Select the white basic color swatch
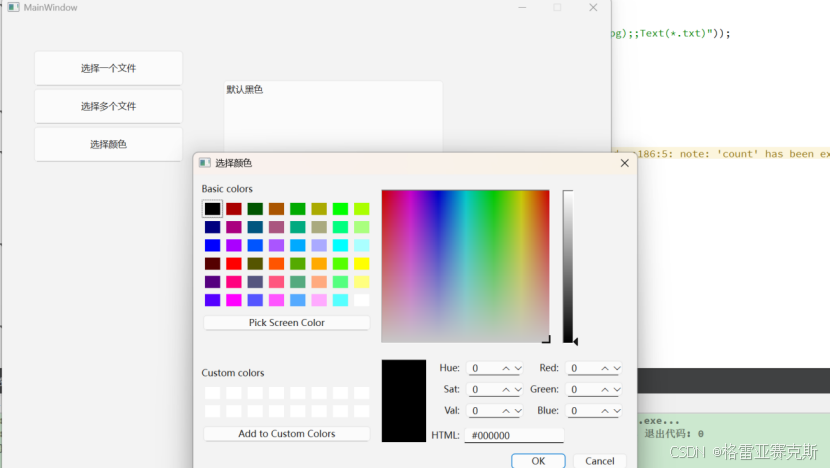Image resolution: width=830 pixels, height=468 pixels. 362,300
